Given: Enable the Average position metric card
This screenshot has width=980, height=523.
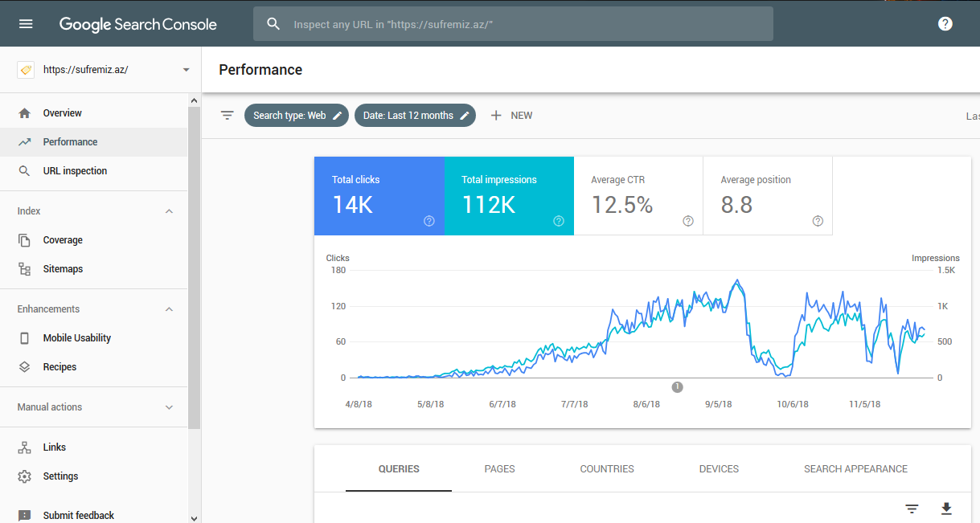Looking at the screenshot, I should click(768, 195).
